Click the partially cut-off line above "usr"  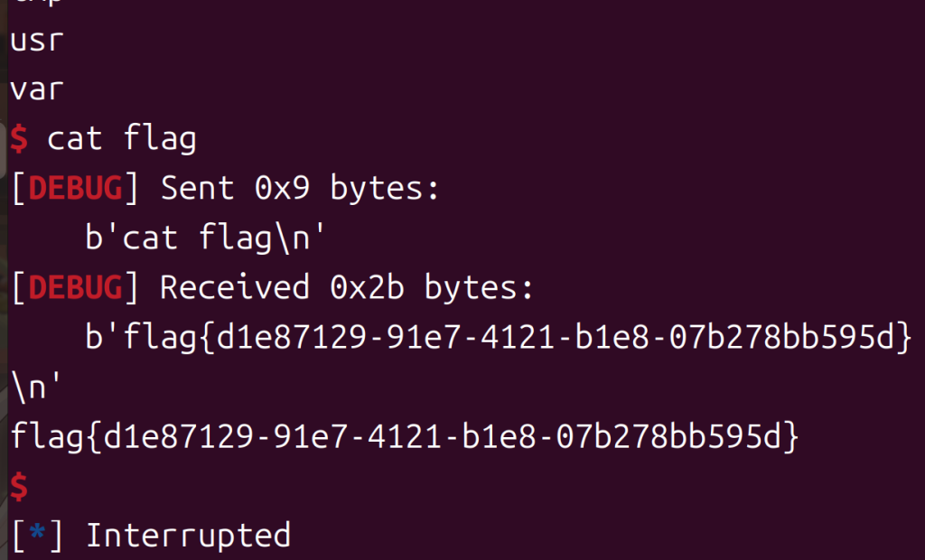click(36, 5)
